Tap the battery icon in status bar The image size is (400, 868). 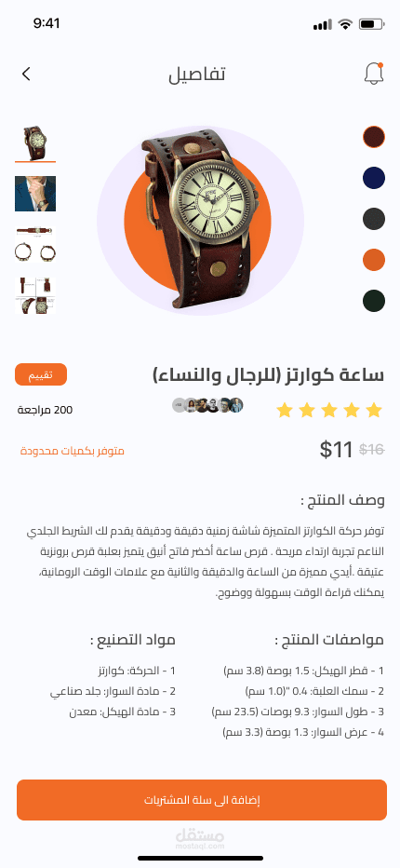pyautogui.click(x=371, y=24)
